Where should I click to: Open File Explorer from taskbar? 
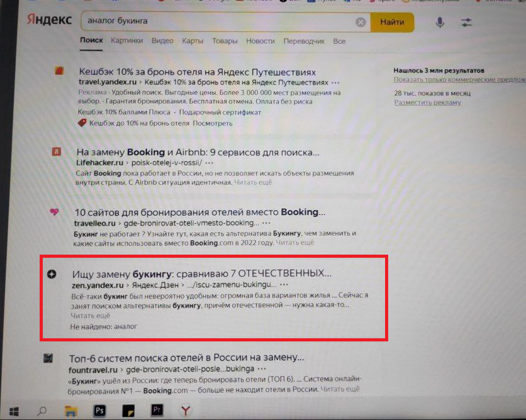click(x=70, y=411)
